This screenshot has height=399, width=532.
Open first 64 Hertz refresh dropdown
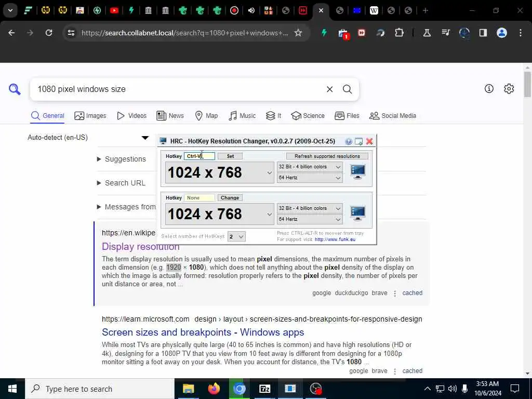click(x=310, y=178)
